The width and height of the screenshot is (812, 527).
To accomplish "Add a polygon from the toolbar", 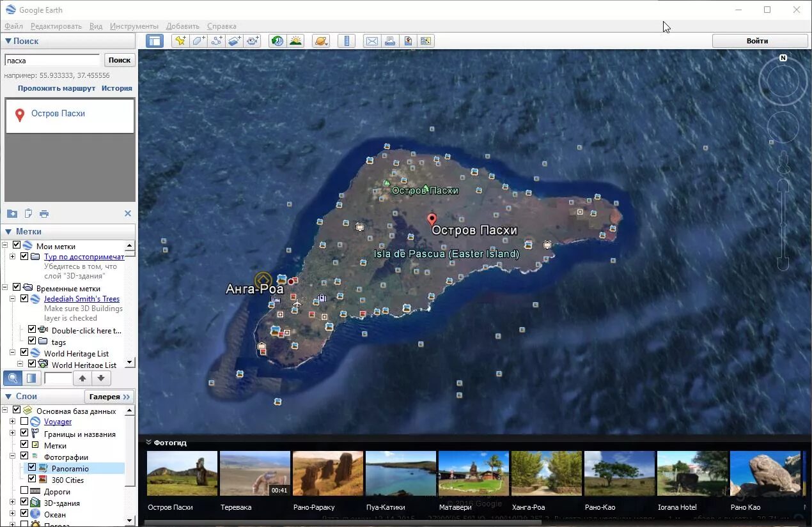I will point(199,41).
